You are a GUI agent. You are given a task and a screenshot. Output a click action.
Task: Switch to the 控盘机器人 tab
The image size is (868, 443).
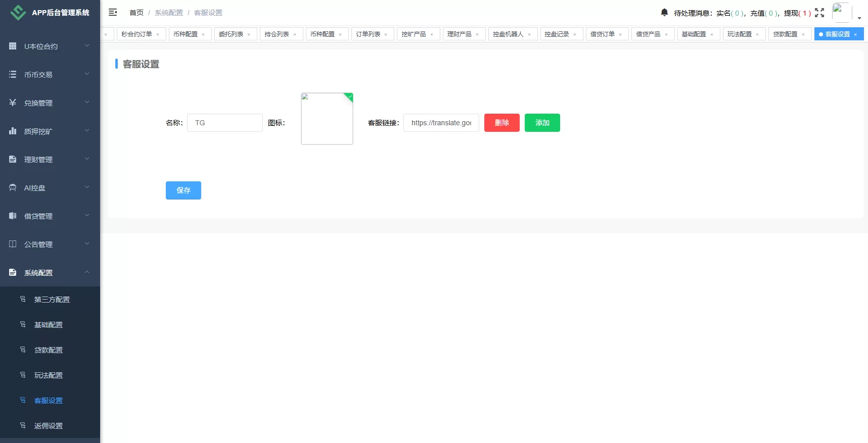508,34
